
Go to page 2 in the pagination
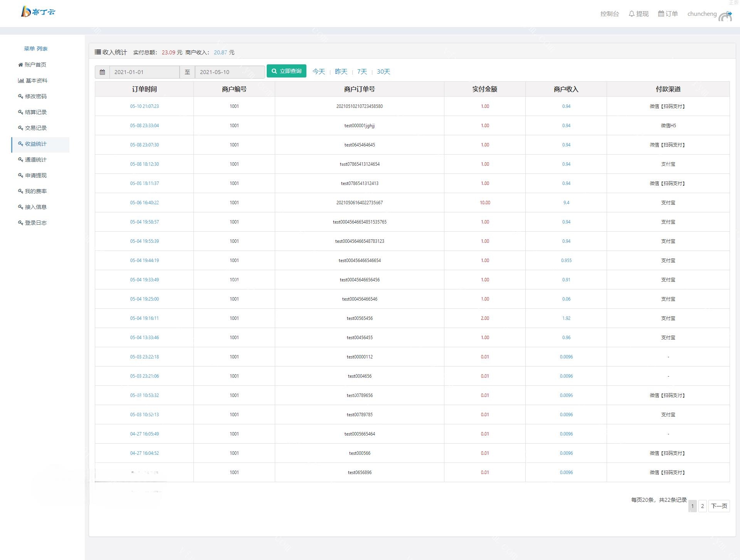point(702,506)
